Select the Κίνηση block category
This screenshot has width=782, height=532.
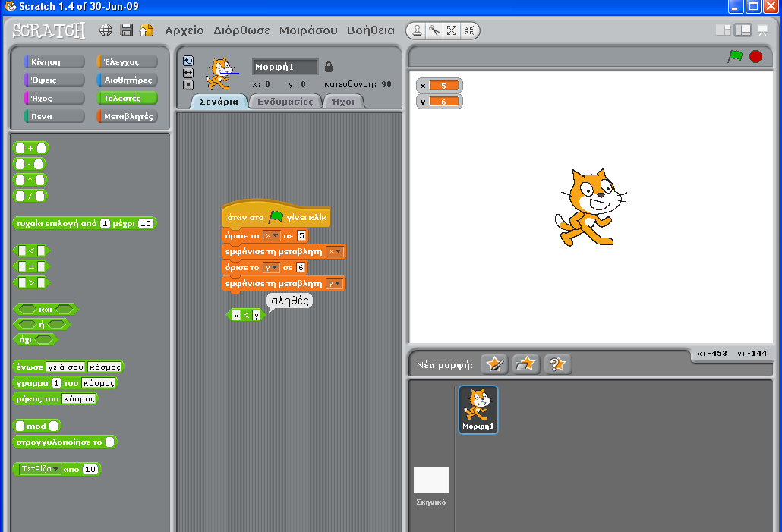pos(54,61)
